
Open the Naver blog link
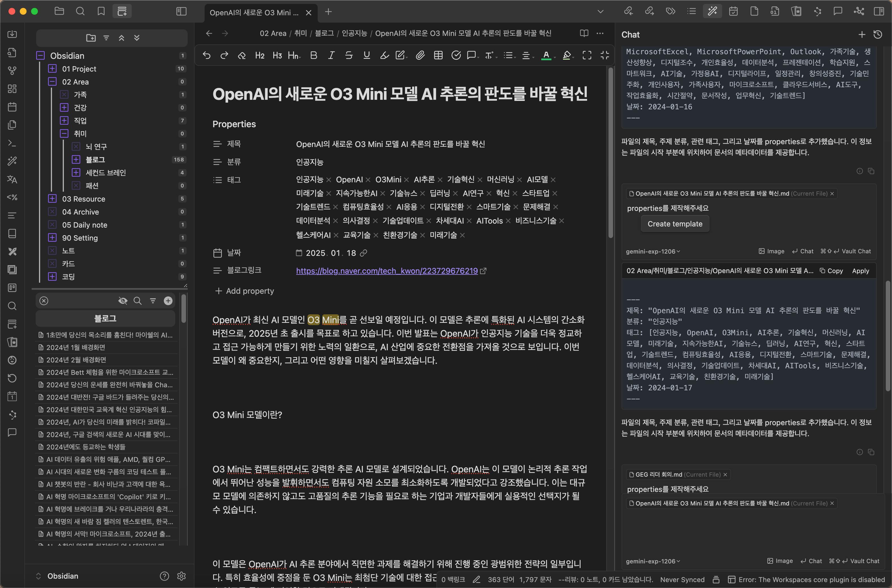387,271
